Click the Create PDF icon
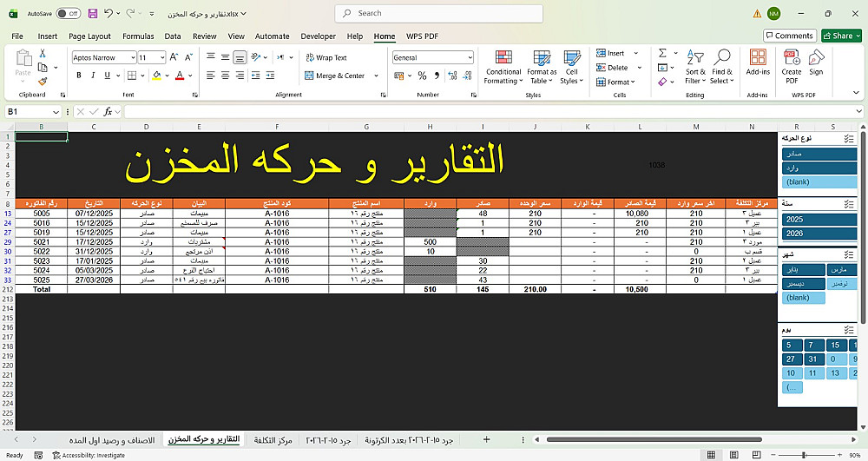 792,66
